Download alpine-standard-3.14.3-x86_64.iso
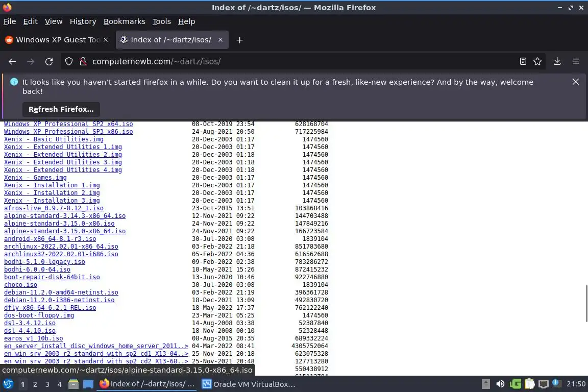588x392 pixels. [64, 216]
